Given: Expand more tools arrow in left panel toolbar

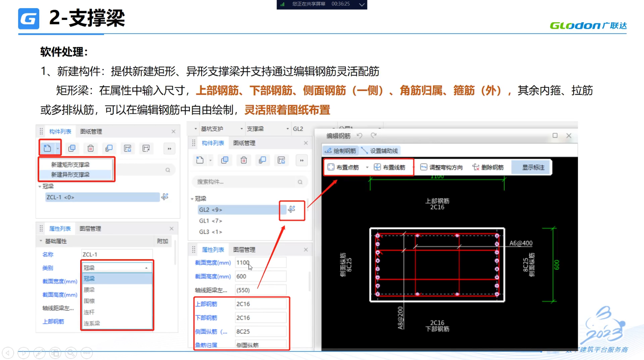Looking at the screenshot, I should 169,148.
